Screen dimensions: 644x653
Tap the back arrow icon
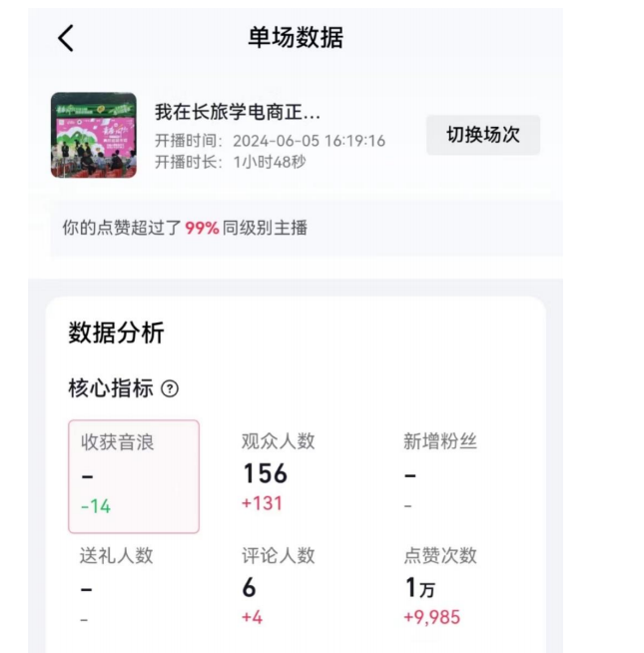click(66, 39)
